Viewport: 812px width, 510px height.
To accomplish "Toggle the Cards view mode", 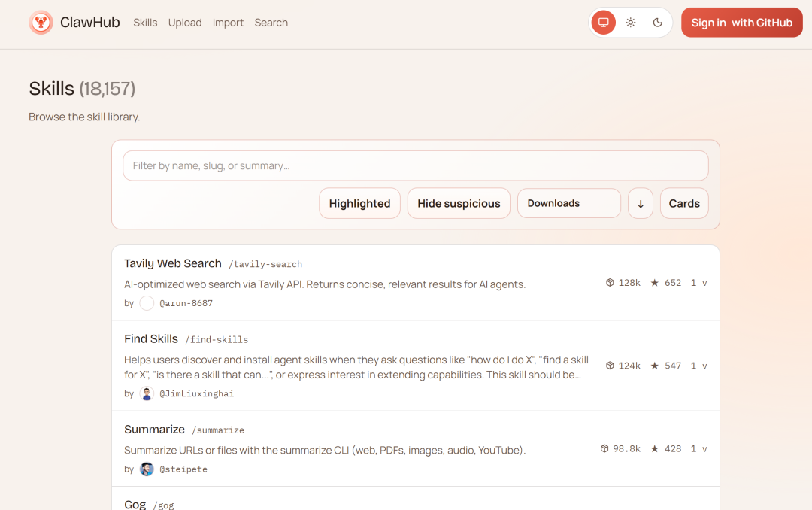I will [x=684, y=203].
